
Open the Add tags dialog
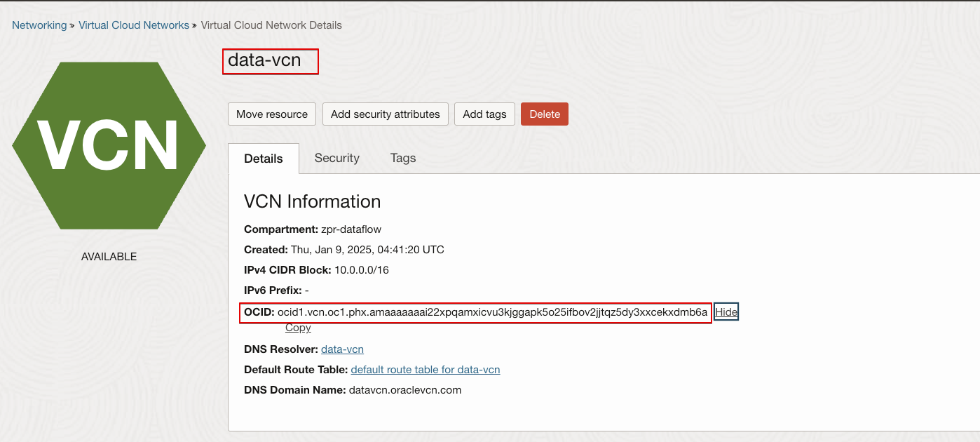tap(484, 114)
